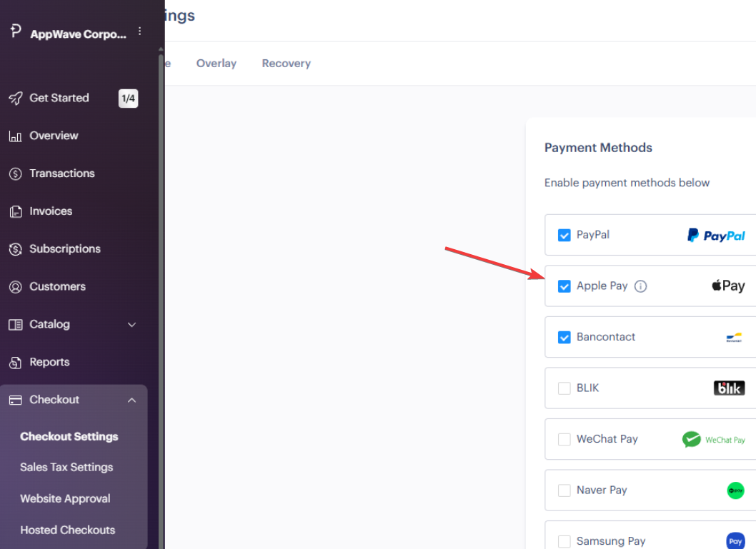Collapse the Checkout section chevron

pos(131,401)
